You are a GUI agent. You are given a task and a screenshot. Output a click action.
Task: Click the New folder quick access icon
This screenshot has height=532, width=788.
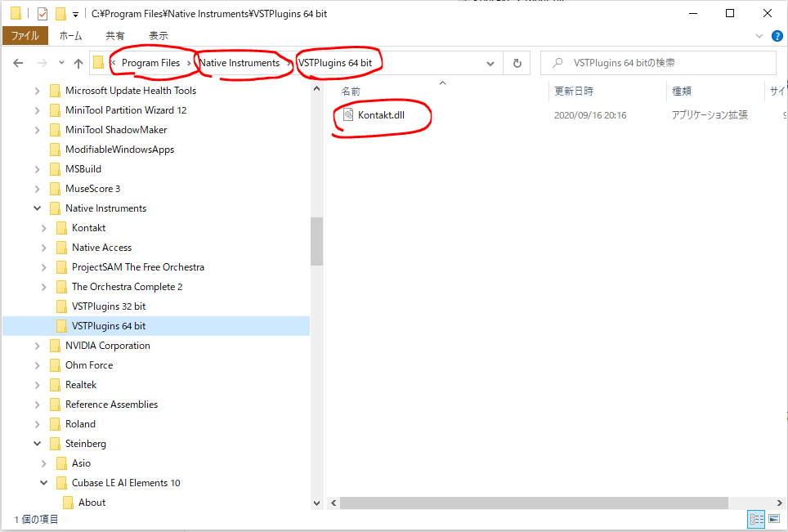pyautogui.click(x=60, y=14)
